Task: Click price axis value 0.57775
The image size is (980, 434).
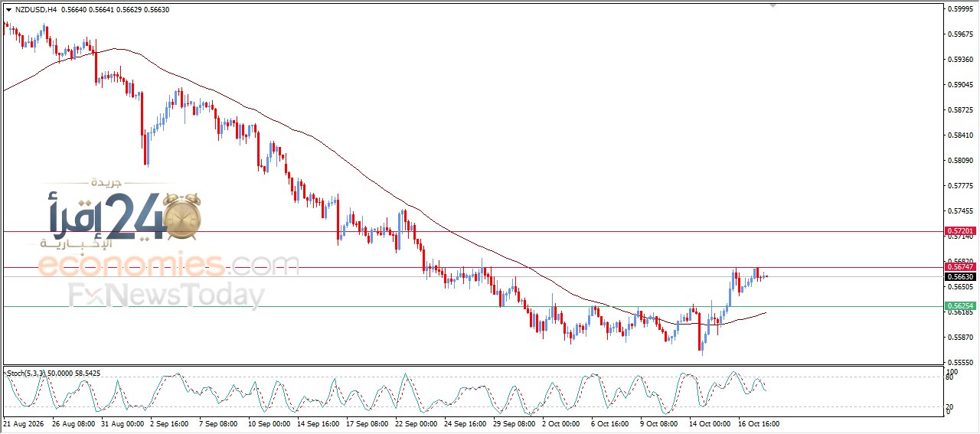Action: tap(960, 186)
